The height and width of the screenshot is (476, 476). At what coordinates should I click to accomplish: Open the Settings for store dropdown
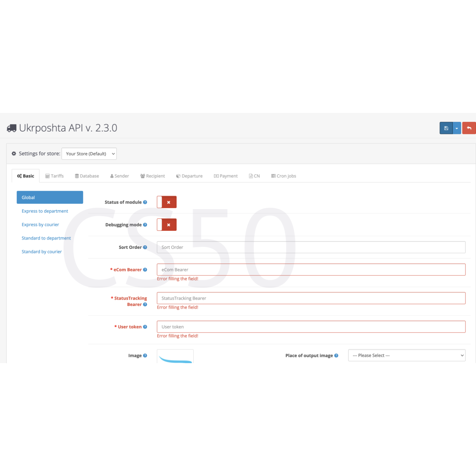coord(89,154)
